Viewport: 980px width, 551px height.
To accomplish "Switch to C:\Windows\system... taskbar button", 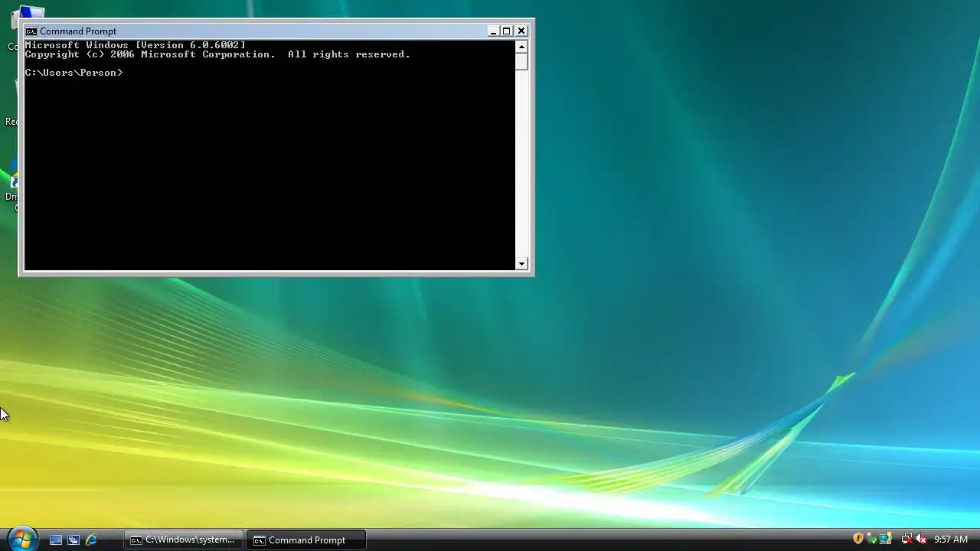I will [x=184, y=540].
